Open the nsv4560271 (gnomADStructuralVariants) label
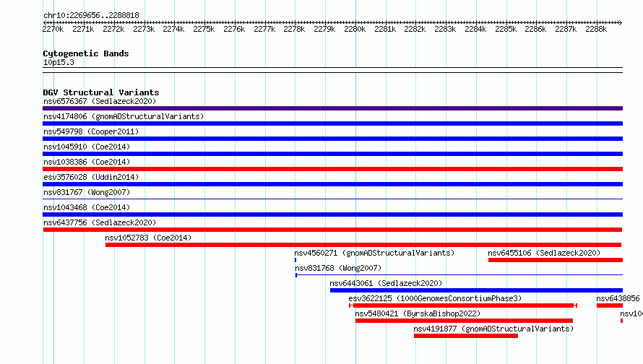 click(x=374, y=253)
